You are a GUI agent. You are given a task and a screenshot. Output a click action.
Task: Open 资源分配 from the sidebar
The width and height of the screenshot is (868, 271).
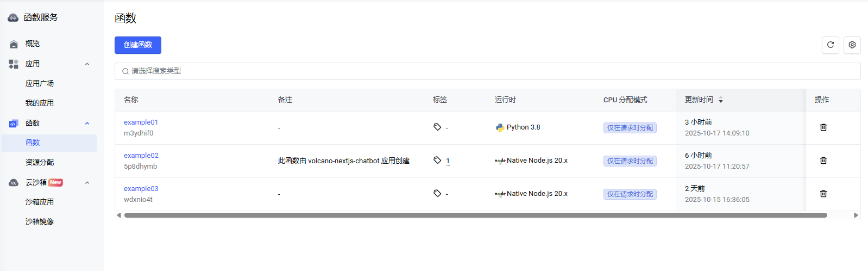(x=40, y=162)
